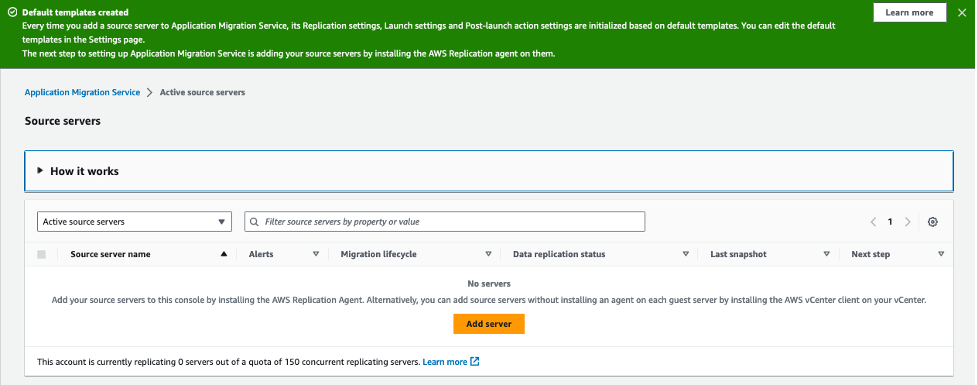The image size is (977, 385).
Task: Go to previous page arrow
Action: coord(874,222)
